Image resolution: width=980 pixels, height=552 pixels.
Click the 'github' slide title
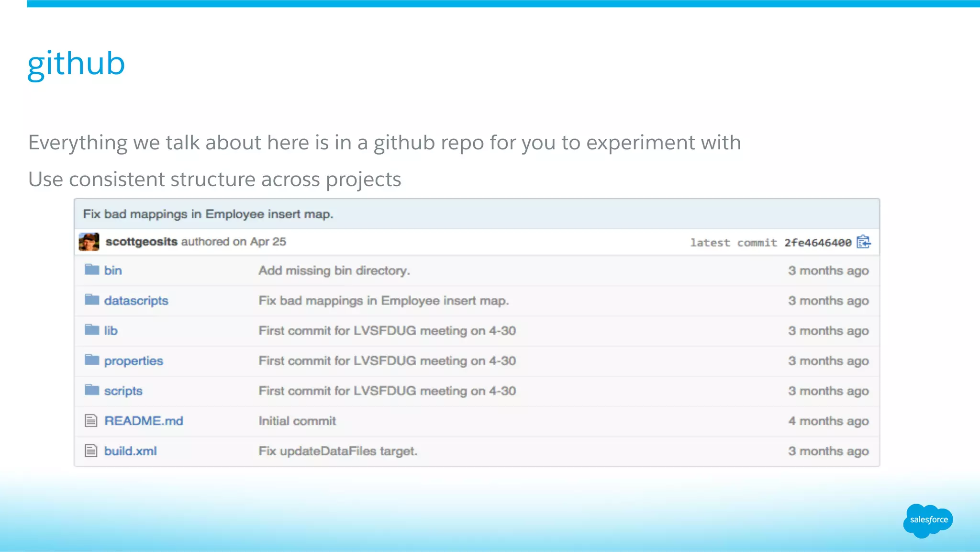pyautogui.click(x=76, y=65)
